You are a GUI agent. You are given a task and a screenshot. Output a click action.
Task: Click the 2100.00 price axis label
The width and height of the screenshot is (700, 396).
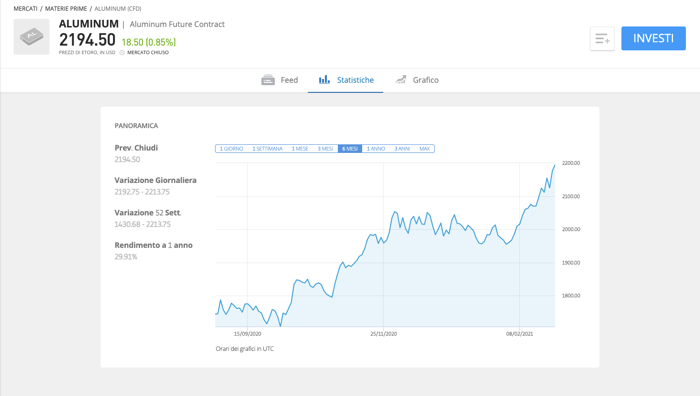point(571,196)
